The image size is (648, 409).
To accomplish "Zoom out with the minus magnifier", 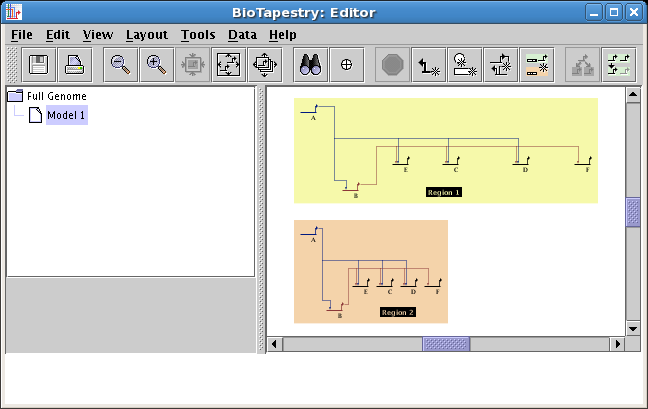I will pyautogui.click(x=121, y=65).
